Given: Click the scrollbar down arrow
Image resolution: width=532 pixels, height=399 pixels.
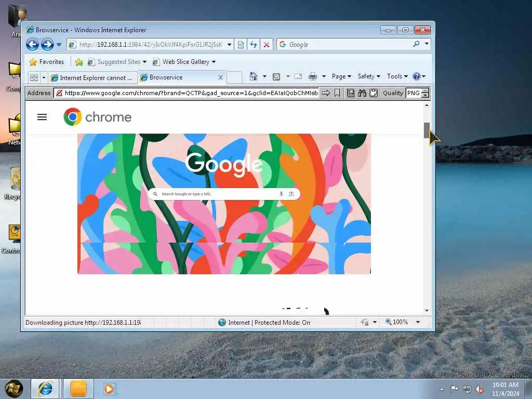Looking at the screenshot, I should [427, 311].
